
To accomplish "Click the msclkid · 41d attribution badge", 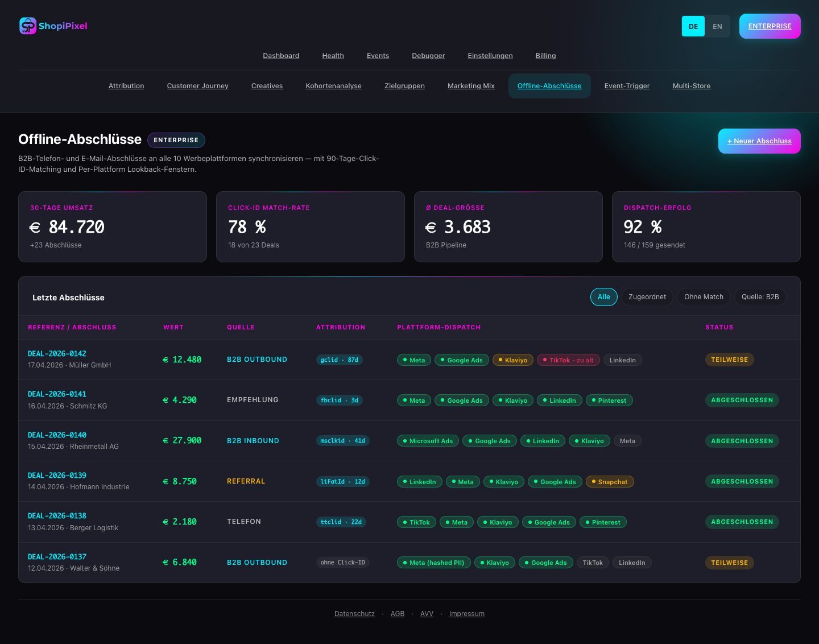I will pos(343,440).
